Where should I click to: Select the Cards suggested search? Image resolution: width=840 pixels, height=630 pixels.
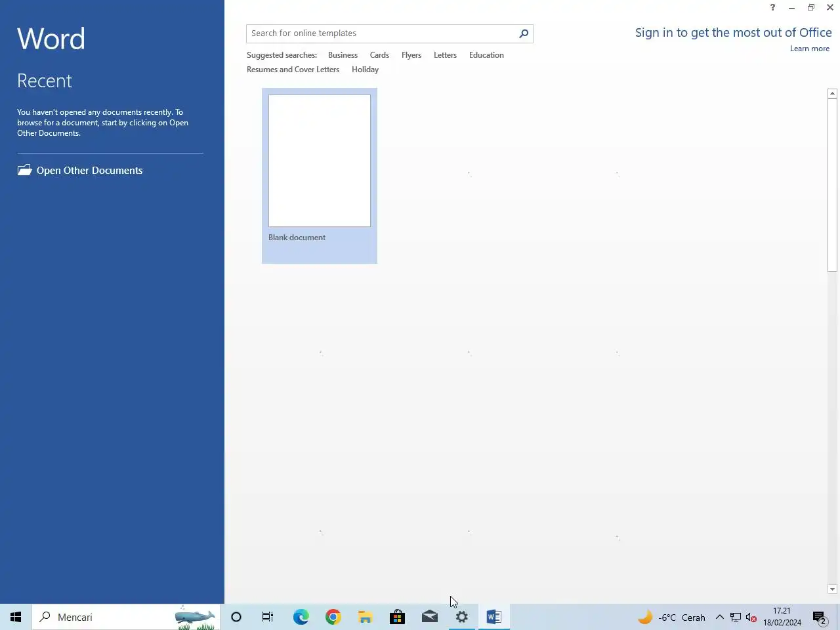click(379, 55)
